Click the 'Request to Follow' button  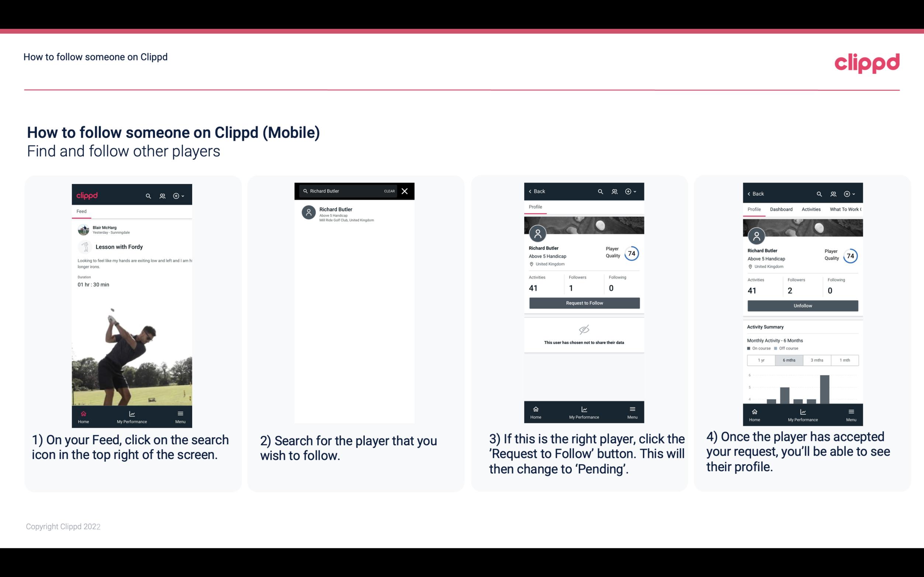click(584, 302)
